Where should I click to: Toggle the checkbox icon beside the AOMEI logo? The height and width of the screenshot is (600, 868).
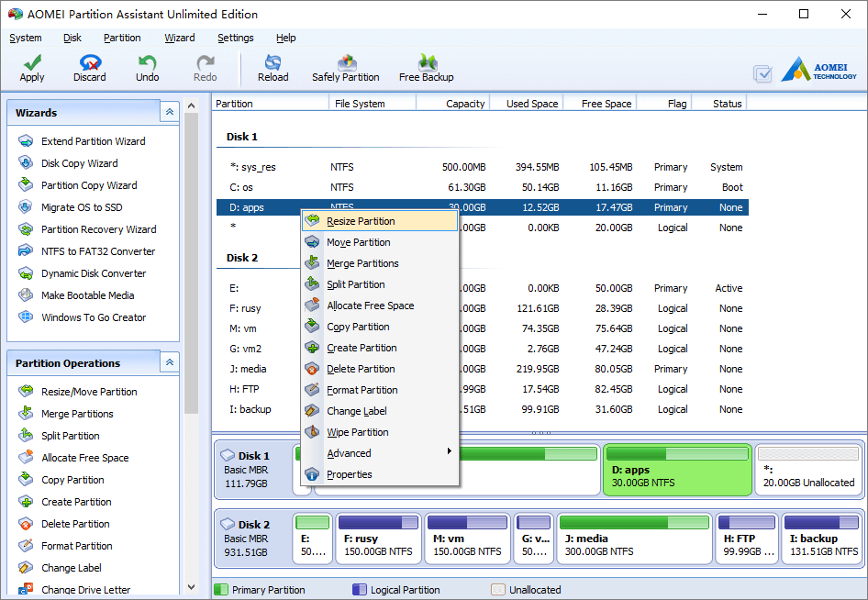[x=762, y=73]
